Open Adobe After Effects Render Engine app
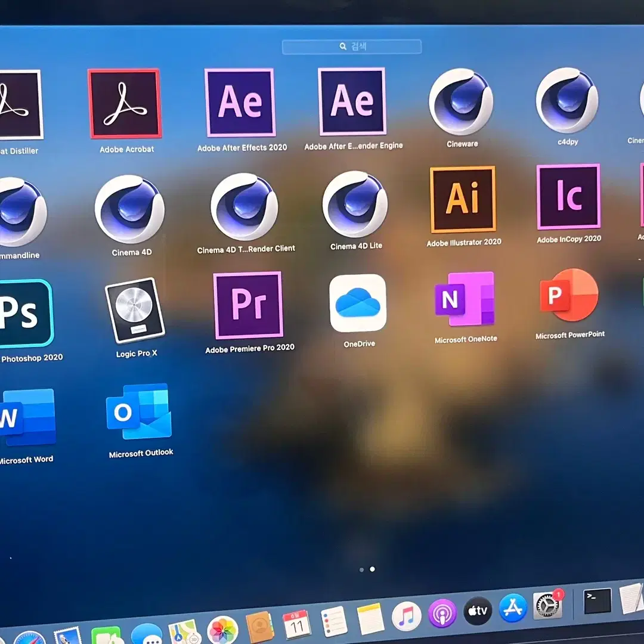The width and height of the screenshot is (644, 644). click(352, 101)
